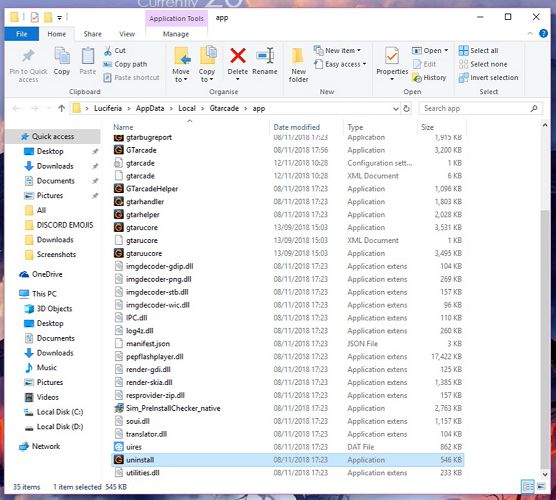This screenshot has height=500, width=556.
Task: Click the Up one level arrow
Action: coord(61,109)
